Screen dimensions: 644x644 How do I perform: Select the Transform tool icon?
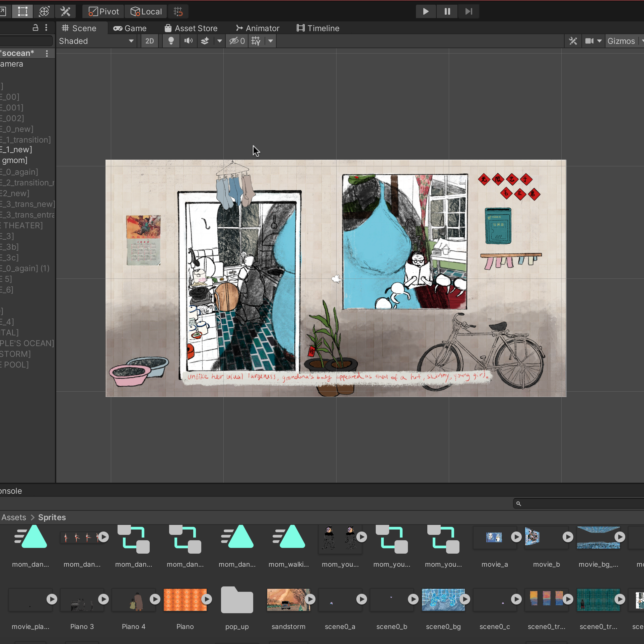coord(44,11)
